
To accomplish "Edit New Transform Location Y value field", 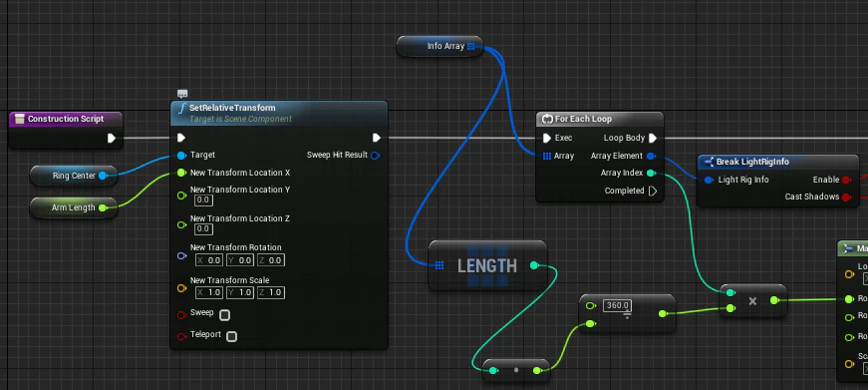I will click(x=203, y=199).
